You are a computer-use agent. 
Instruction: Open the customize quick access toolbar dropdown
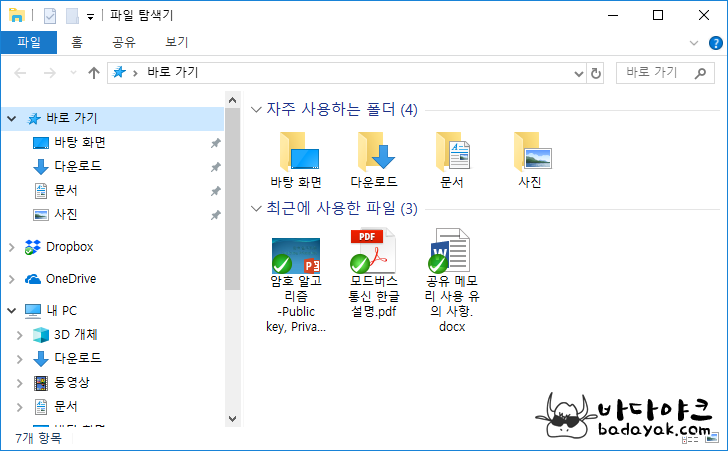[91, 17]
